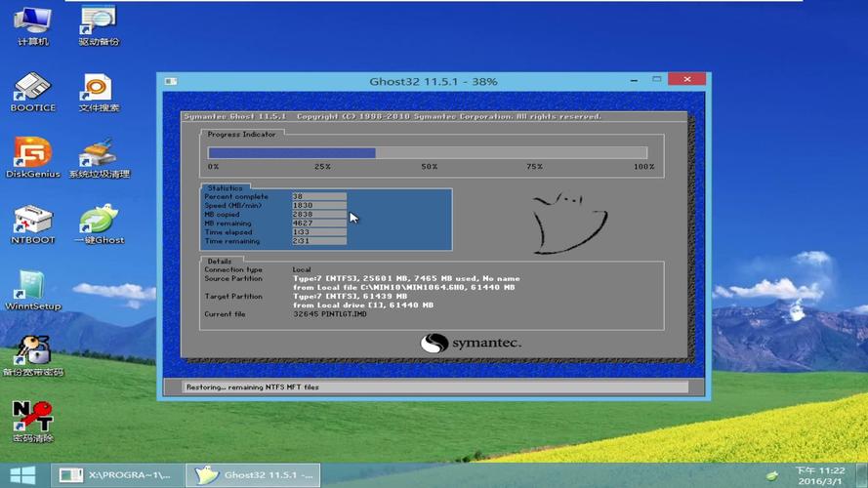Click the Ghost32 window system menu icon
The height and width of the screenshot is (488, 868).
click(x=170, y=81)
